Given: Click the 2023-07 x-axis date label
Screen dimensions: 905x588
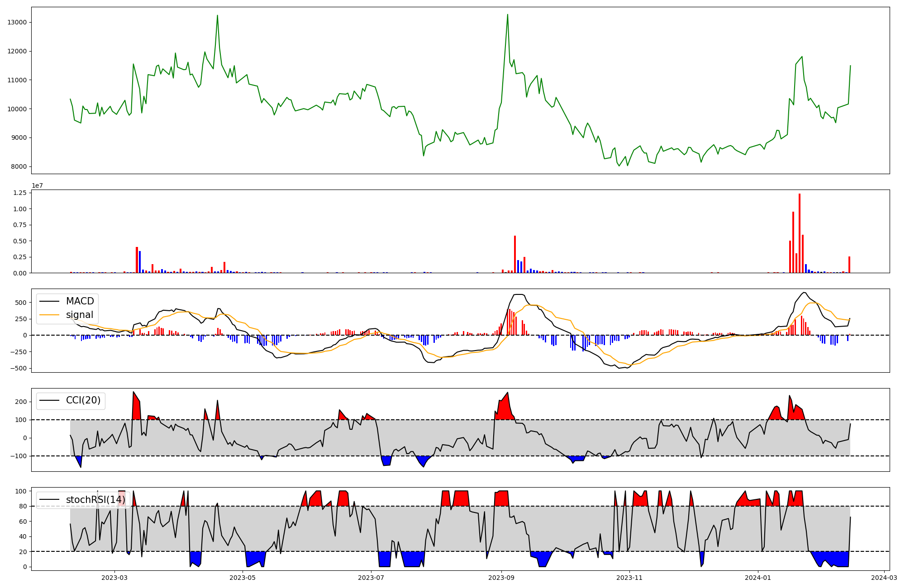Looking at the screenshot, I should [x=372, y=578].
